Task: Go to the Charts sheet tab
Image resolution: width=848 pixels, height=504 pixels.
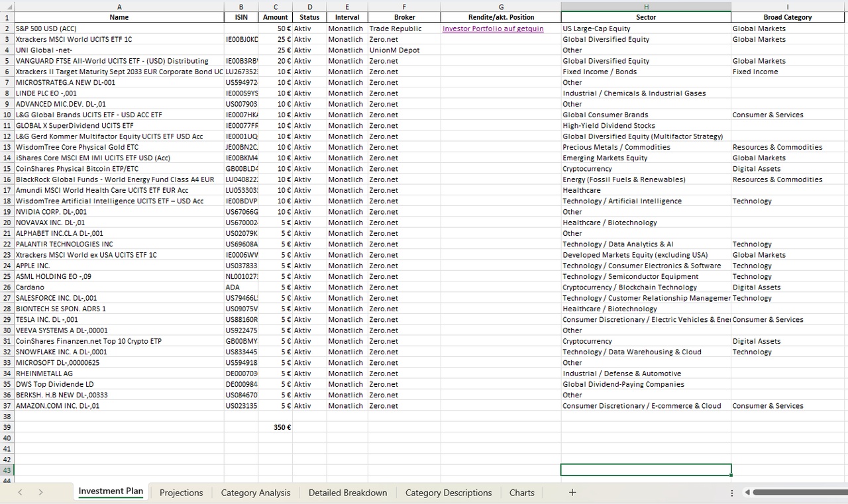Action: click(522, 493)
